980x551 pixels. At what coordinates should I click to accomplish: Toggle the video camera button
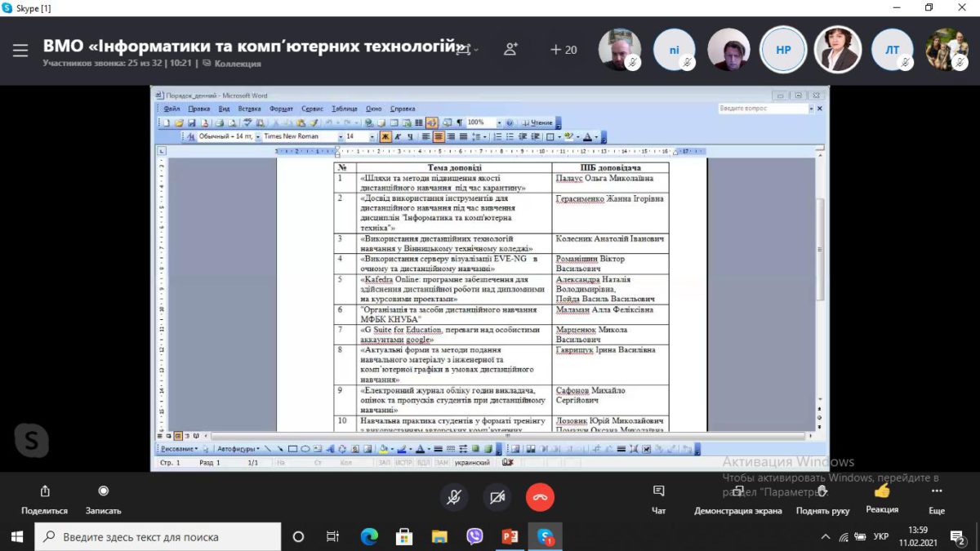[497, 497]
